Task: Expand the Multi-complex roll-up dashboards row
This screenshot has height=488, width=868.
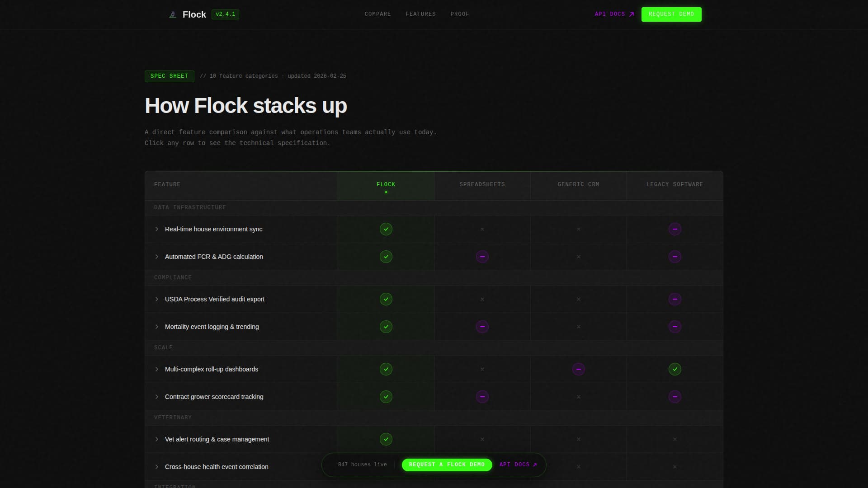Action: pyautogui.click(x=157, y=369)
